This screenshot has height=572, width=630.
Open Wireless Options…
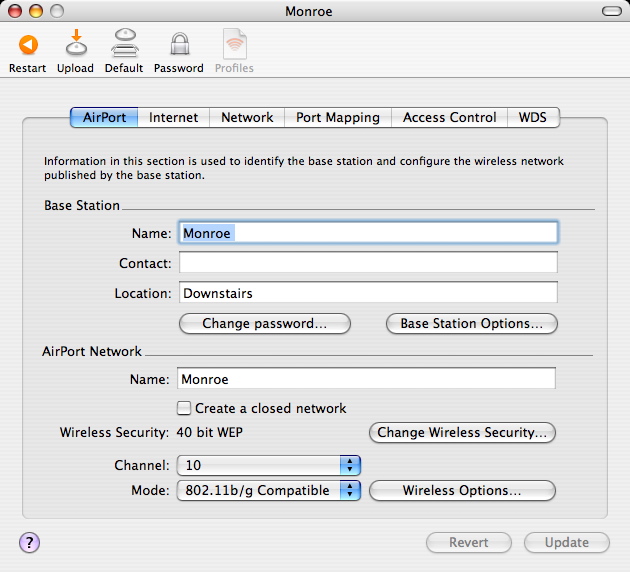(x=462, y=490)
